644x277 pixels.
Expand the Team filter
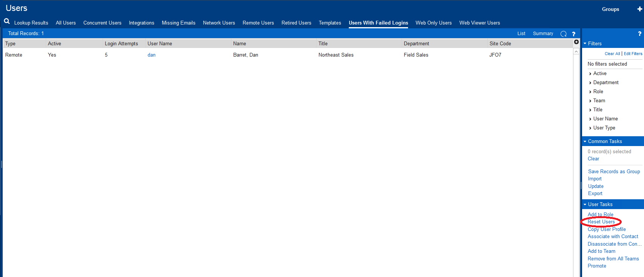pyautogui.click(x=590, y=101)
